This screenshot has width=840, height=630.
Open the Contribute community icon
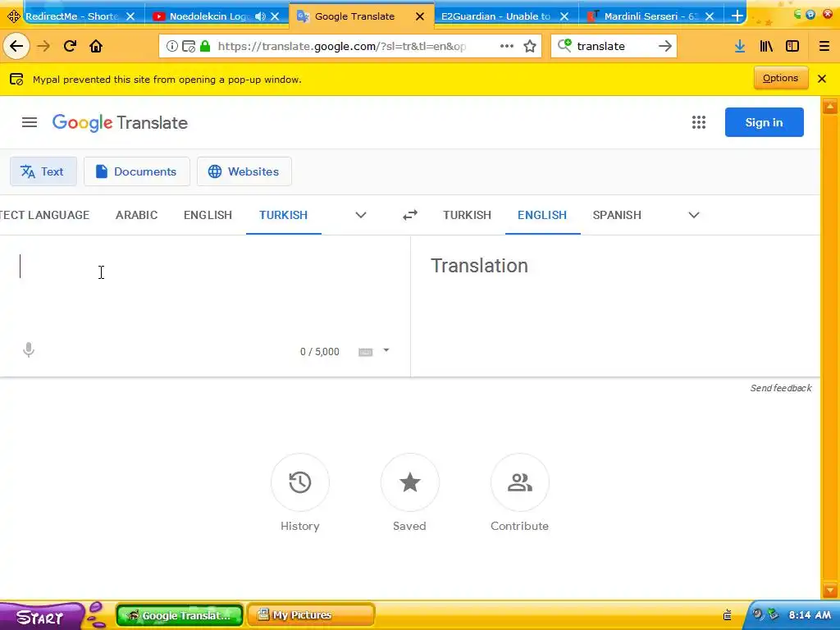coord(519,482)
